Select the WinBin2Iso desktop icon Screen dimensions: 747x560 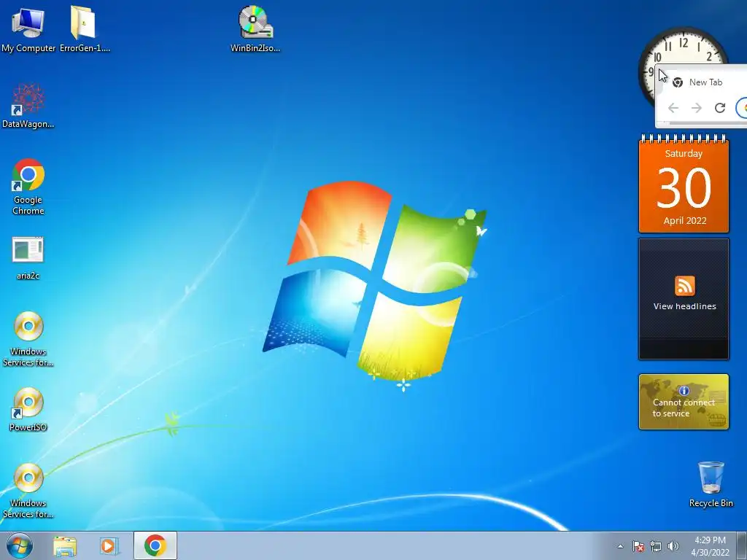point(255,28)
